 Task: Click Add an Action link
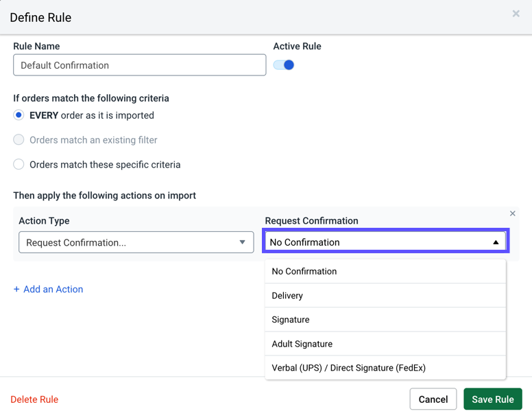[x=48, y=289]
